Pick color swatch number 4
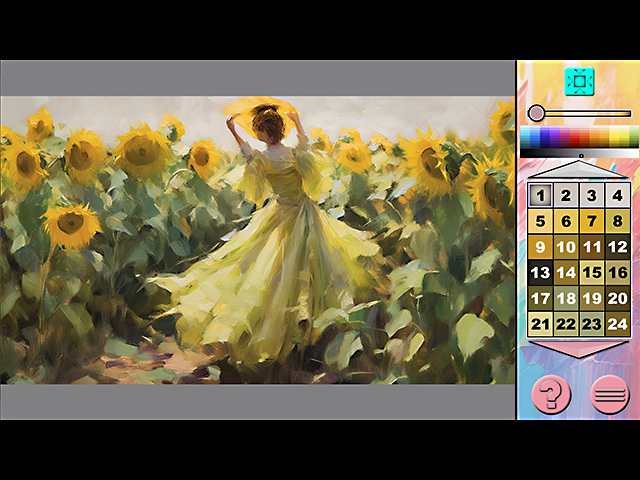The width and height of the screenshot is (640, 480). coord(618,196)
